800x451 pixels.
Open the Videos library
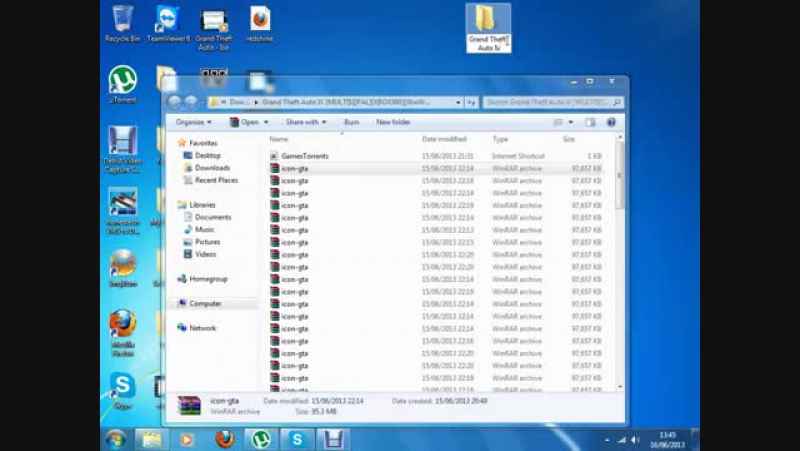pos(200,254)
